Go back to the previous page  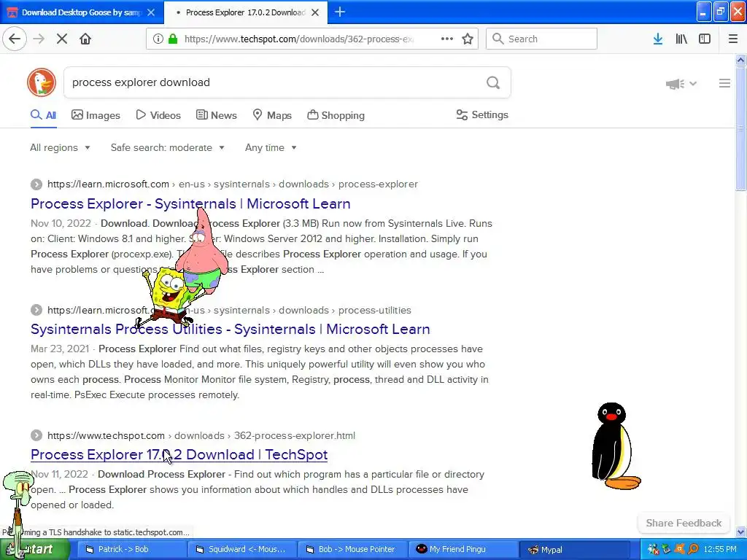[15, 39]
